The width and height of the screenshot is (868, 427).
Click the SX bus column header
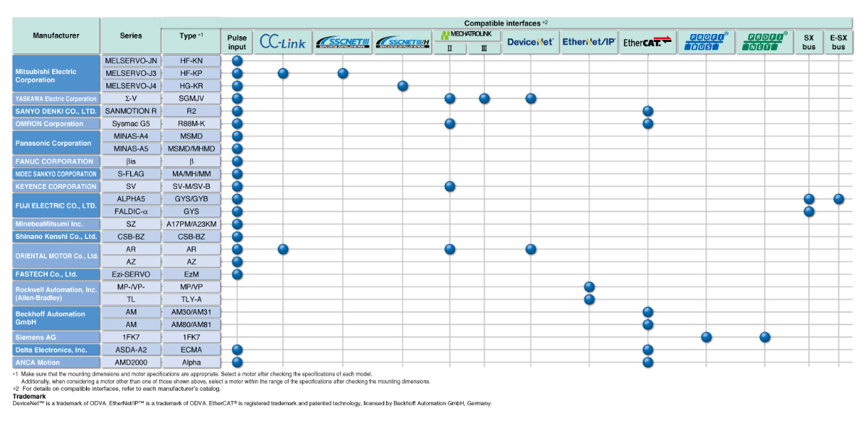[x=809, y=42]
